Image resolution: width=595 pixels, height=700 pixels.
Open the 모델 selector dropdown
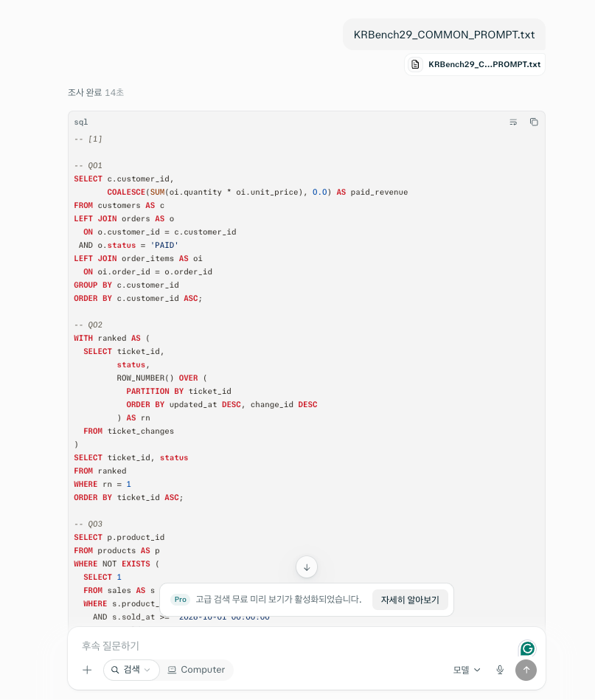click(467, 670)
